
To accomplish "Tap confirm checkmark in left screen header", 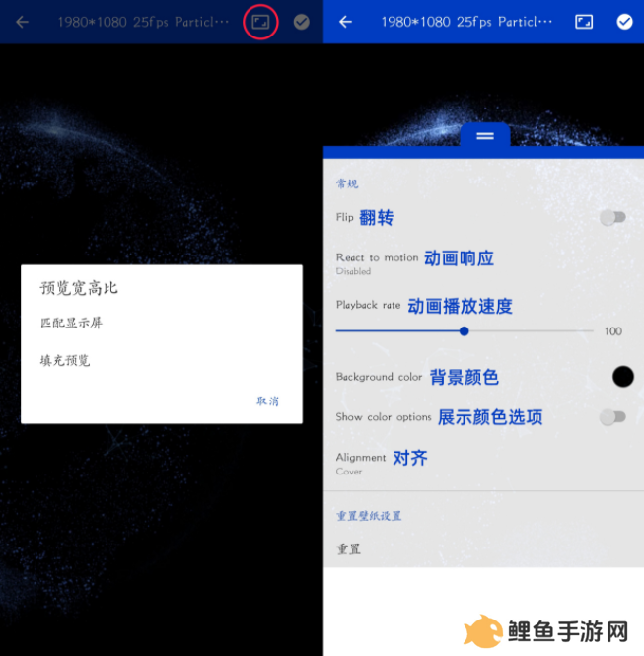I will coord(301,22).
